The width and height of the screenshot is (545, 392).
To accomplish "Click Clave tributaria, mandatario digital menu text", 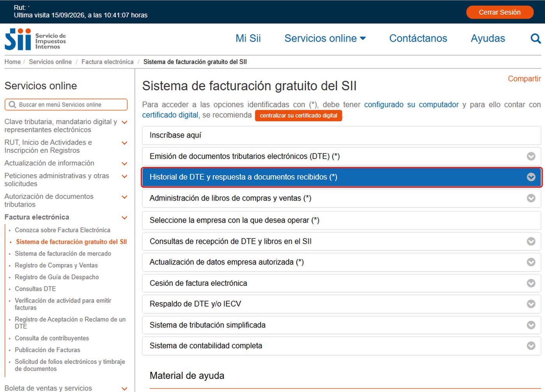I will click(61, 126).
